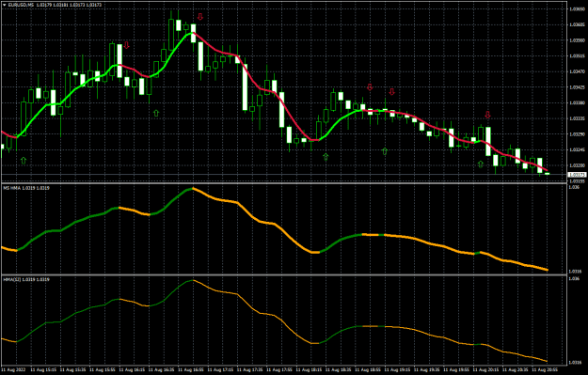Click the green buy arrow below the 16:35 candles
Image resolution: width=588 pixels, height=375 pixels.
pos(156,113)
